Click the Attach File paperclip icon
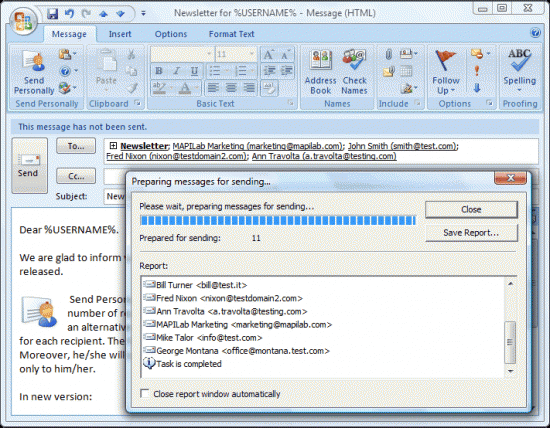The height and width of the screenshot is (428, 550). (388, 54)
